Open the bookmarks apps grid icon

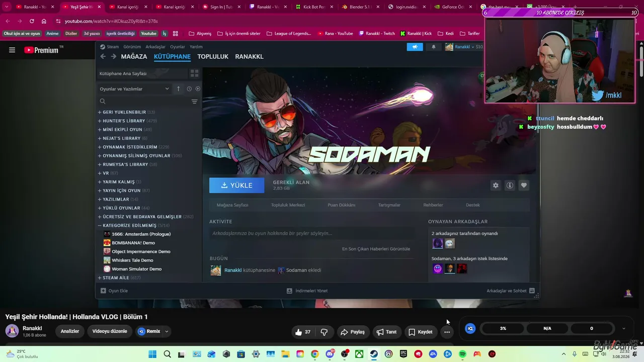tap(176, 34)
